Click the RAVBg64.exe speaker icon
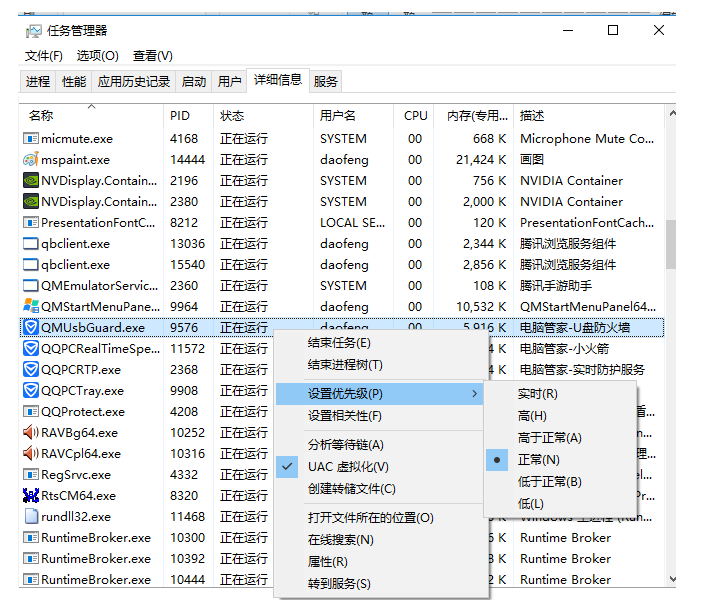The image size is (716, 601). click(31, 432)
